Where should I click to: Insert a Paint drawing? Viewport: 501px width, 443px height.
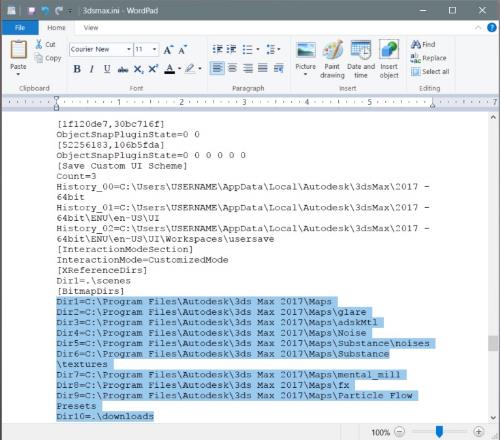[332, 59]
